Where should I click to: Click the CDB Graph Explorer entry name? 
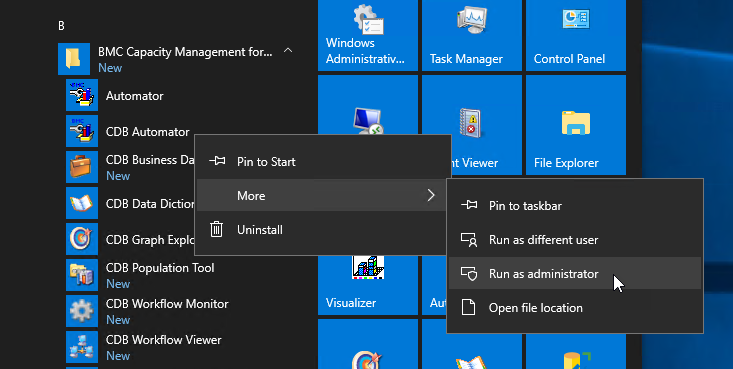(150, 240)
